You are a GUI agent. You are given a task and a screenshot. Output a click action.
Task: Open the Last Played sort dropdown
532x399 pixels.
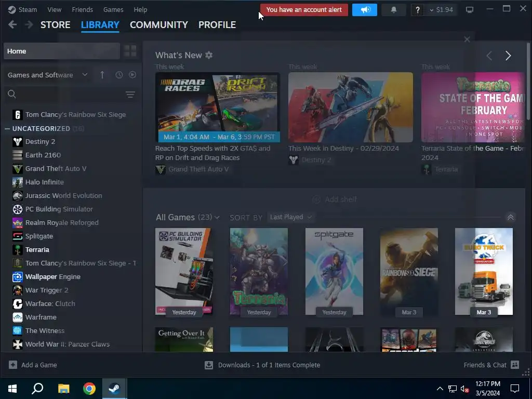291,217
